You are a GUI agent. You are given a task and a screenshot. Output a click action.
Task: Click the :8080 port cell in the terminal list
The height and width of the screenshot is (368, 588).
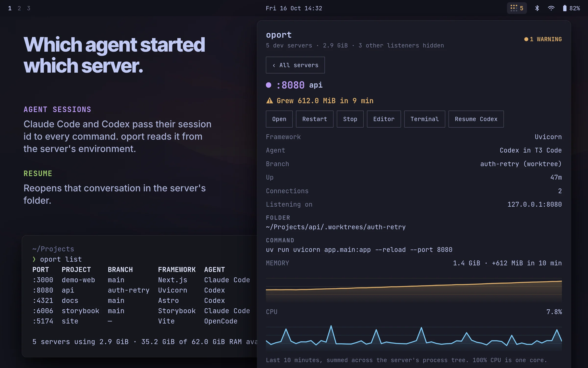(x=43, y=290)
